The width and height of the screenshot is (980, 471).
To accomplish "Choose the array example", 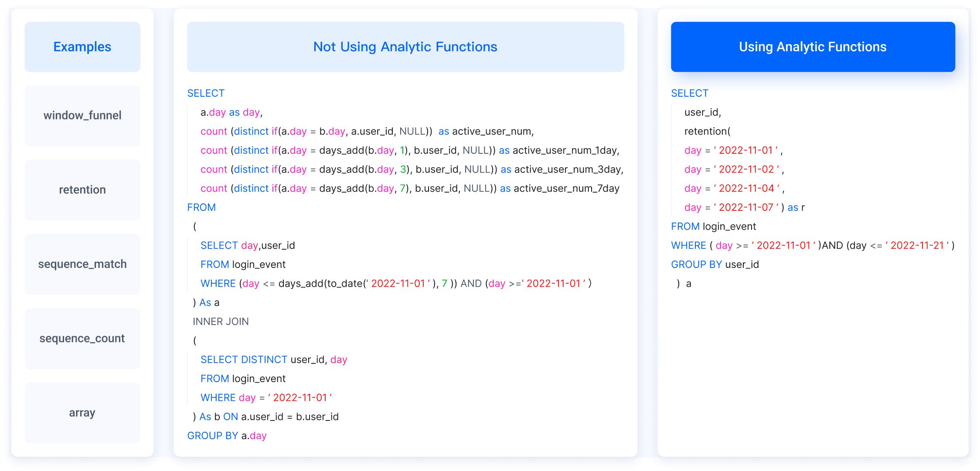I will 82,413.
